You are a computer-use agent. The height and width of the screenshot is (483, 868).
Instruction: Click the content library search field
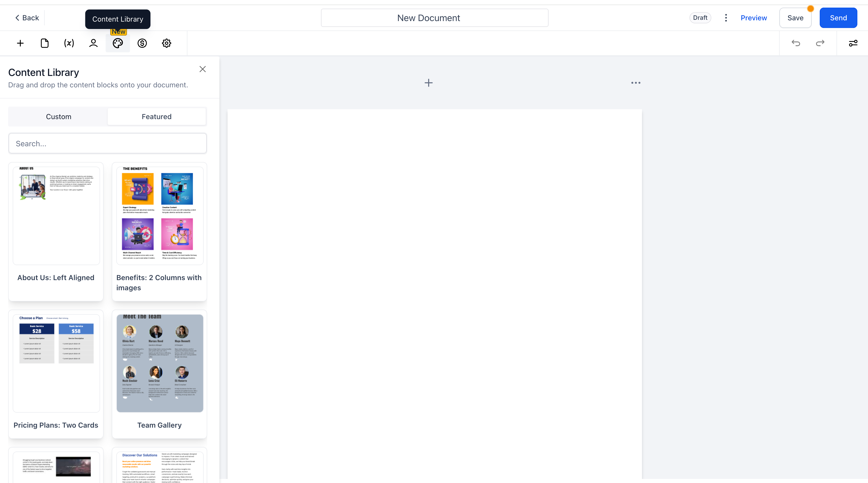(x=107, y=143)
